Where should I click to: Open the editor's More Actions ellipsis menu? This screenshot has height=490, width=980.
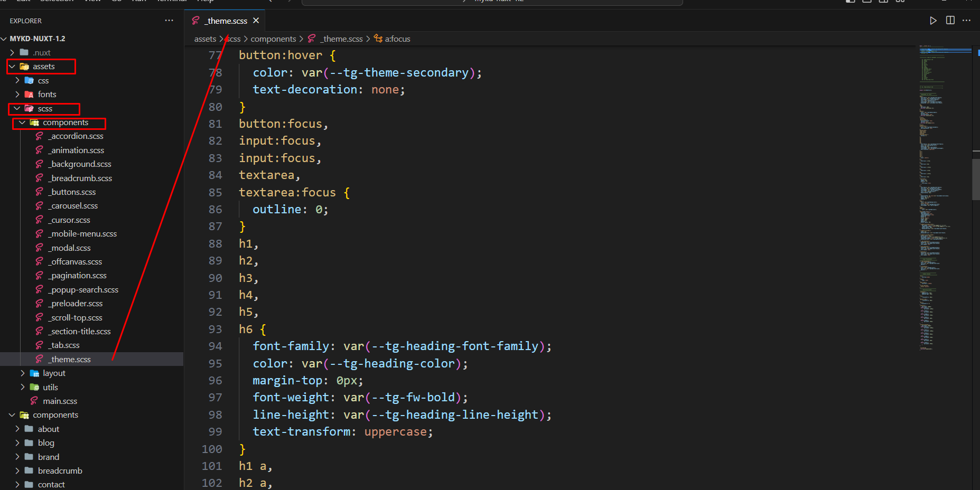coord(966,21)
